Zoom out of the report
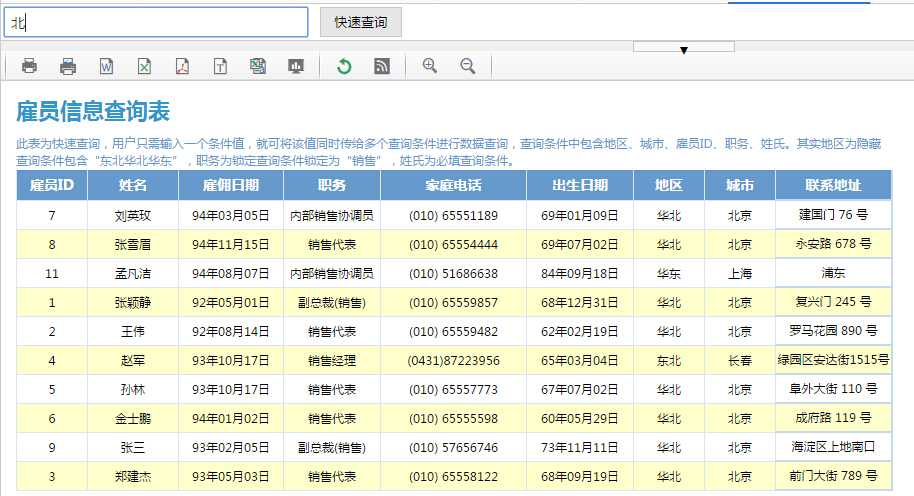Viewport: 914px width, 496px height. click(467, 66)
